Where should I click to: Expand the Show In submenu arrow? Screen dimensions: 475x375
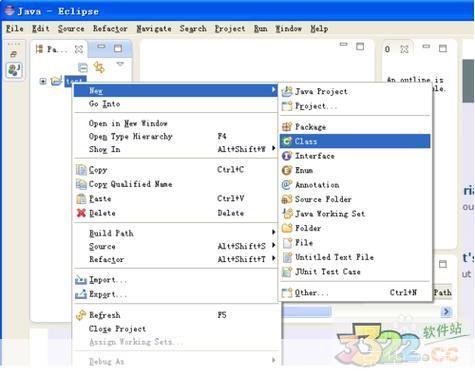tap(273, 148)
